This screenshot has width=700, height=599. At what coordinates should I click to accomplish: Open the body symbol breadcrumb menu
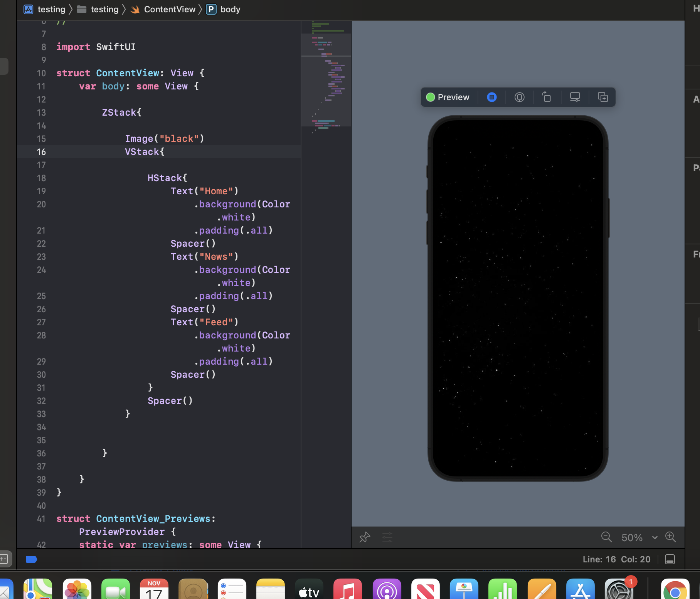click(x=230, y=9)
